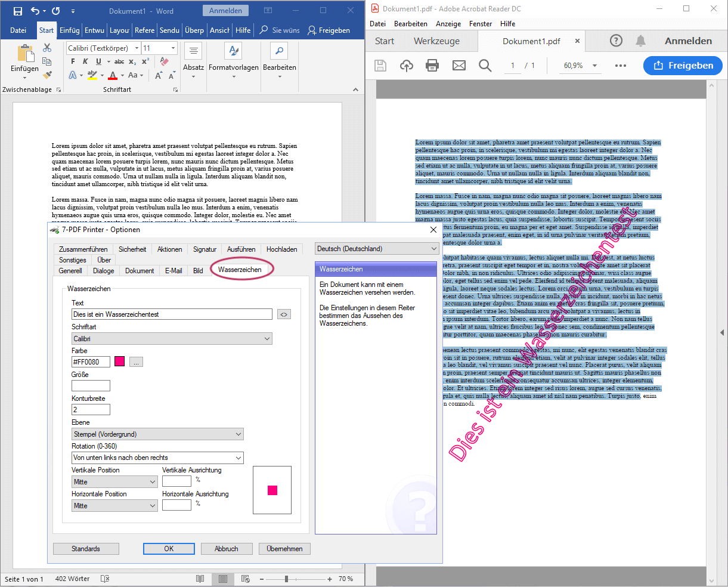728x587 pixels.
Task: Apply superscript formatting in Word
Action: (145, 61)
